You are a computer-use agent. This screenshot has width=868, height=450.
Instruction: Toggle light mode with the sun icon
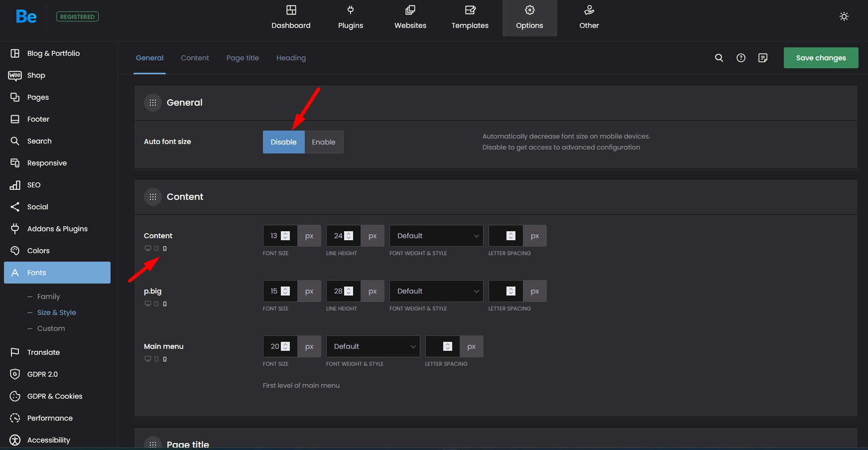[x=844, y=16]
